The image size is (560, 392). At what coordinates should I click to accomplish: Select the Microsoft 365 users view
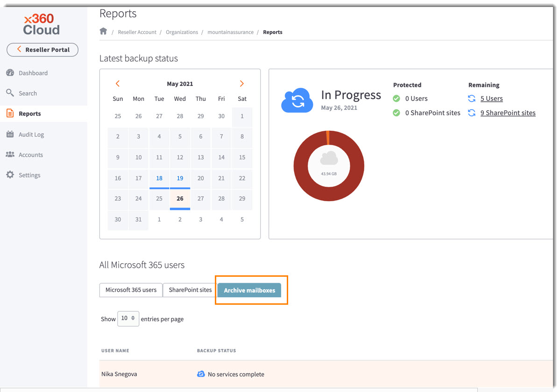pyautogui.click(x=131, y=290)
